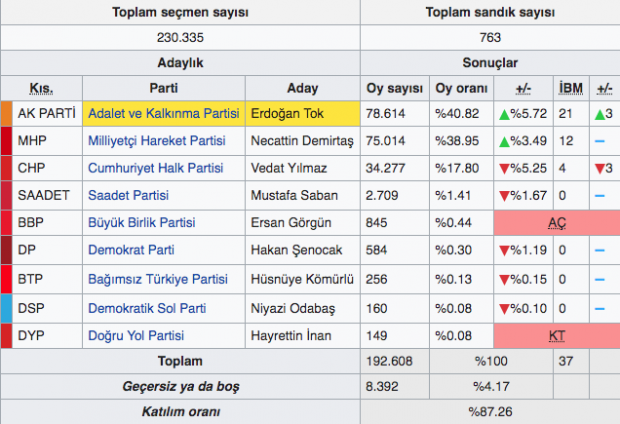
Task: Click the total voter count 230.335
Action: point(180,38)
